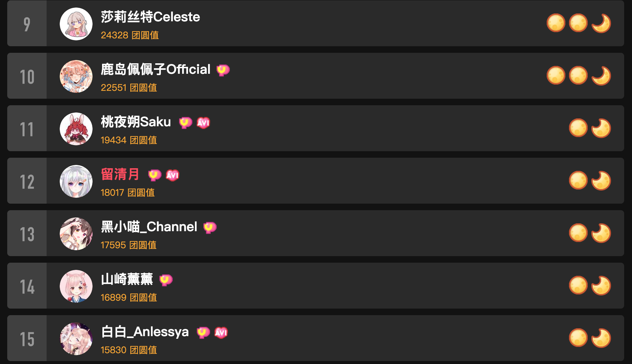
Task: Click the AVI badge beside 留清月
Action: click(x=173, y=175)
